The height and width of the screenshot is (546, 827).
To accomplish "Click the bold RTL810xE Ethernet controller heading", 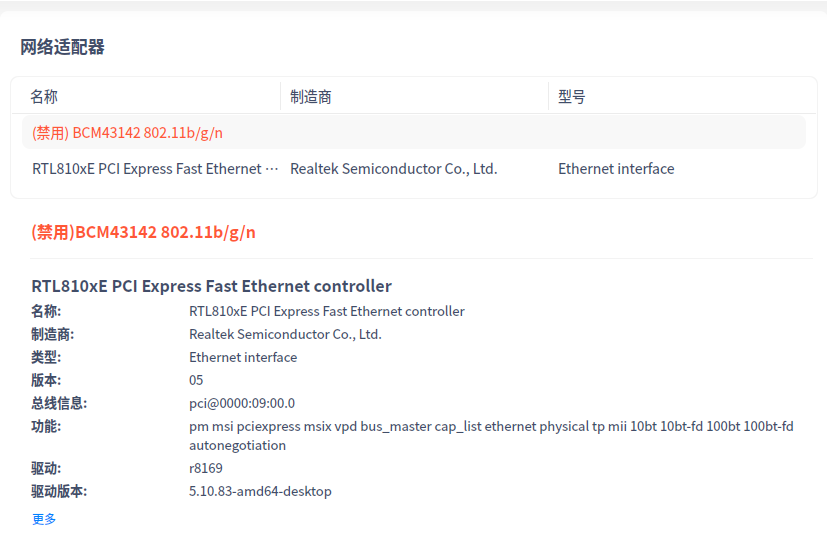I will point(211,286).
